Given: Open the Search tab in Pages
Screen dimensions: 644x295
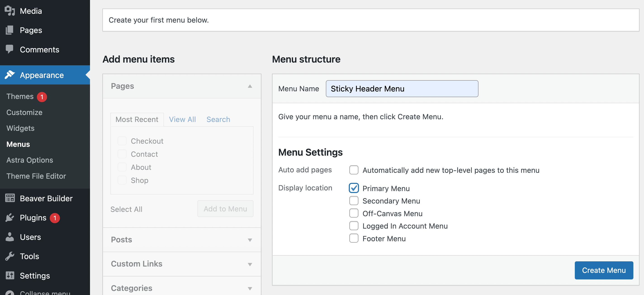Looking at the screenshot, I should click(218, 119).
